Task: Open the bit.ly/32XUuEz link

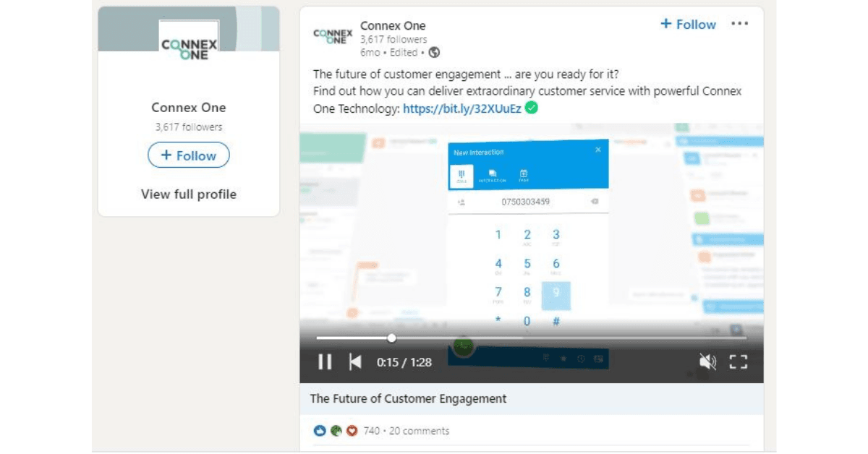Action: 462,108
